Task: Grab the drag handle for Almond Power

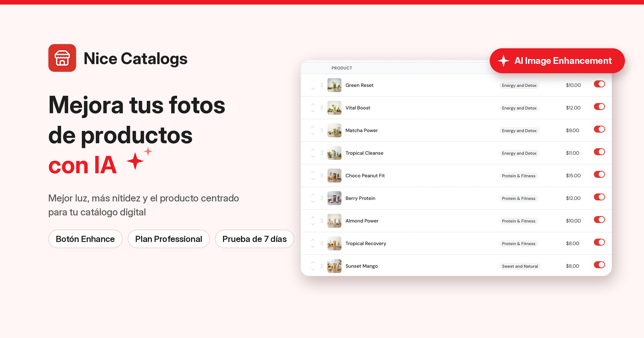Action: 322,221
